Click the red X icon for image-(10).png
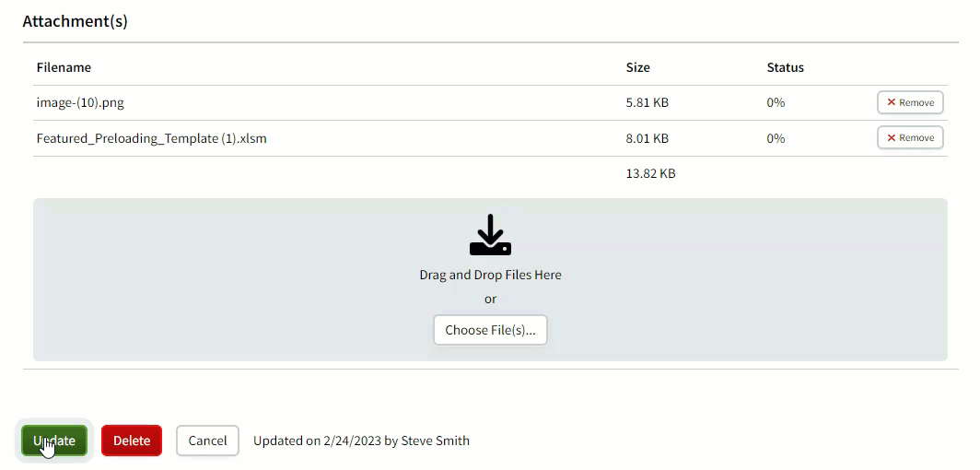This screenshot has width=980, height=470. tap(892, 102)
